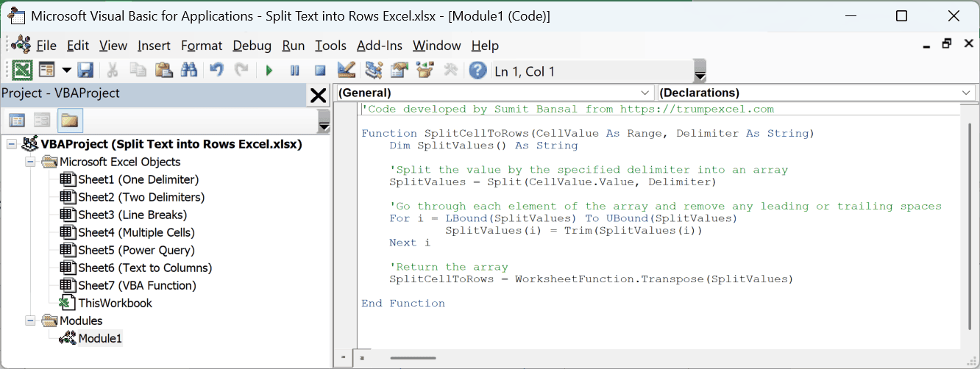The width and height of the screenshot is (980, 369).
Task: Click the Reset stop icon
Action: click(320, 71)
